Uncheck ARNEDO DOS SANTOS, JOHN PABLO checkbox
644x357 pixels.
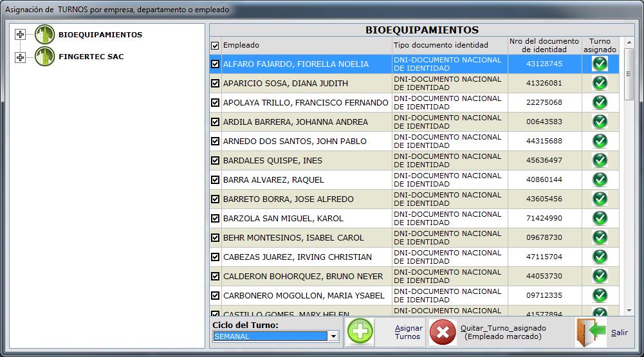tap(216, 142)
